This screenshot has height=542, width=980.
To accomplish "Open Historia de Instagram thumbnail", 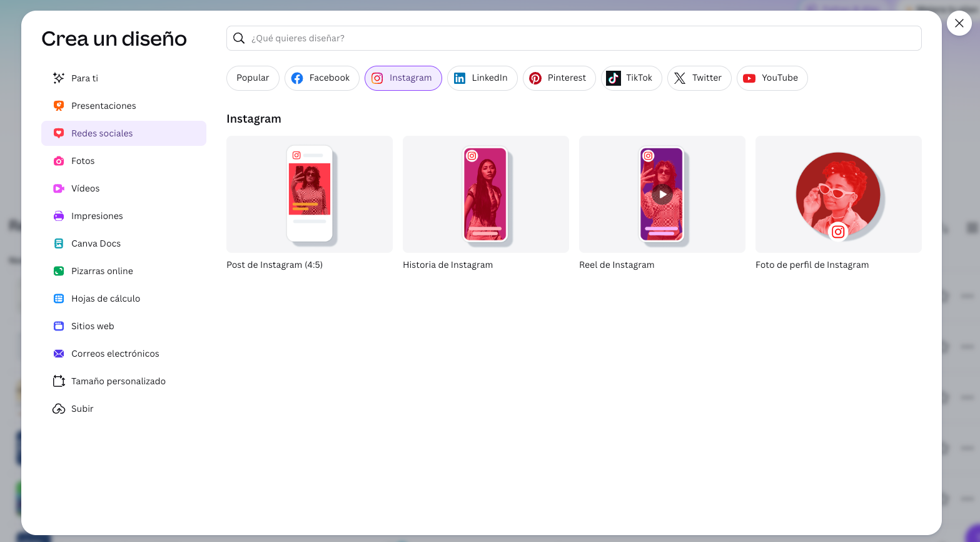I will pyautogui.click(x=486, y=194).
